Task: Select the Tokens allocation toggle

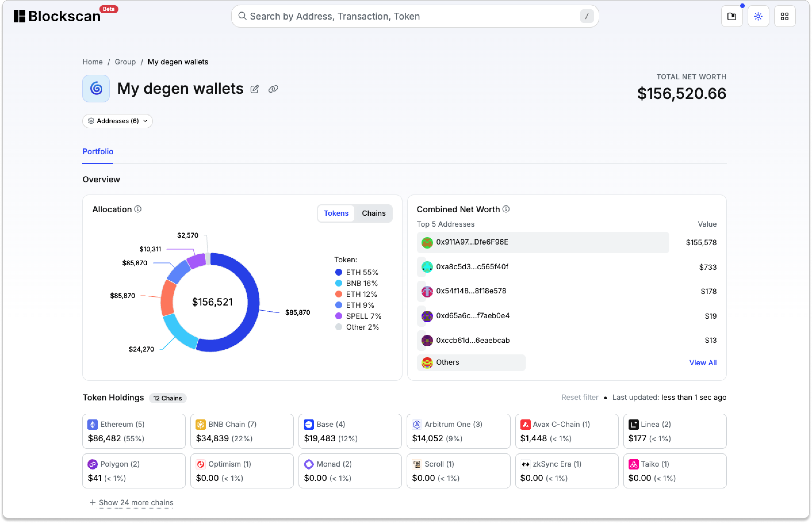Action: point(336,213)
